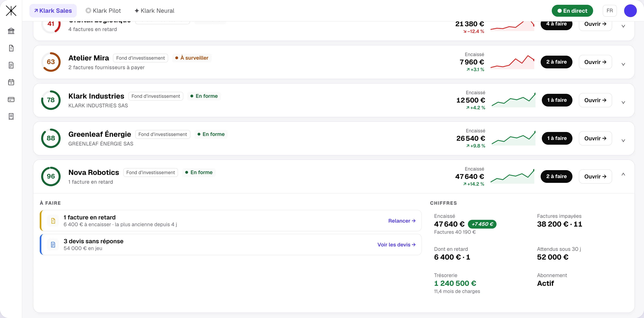The image size is (644, 318).
Task: Expand the Klark Industries row chevron
Action: click(x=623, y=103)
